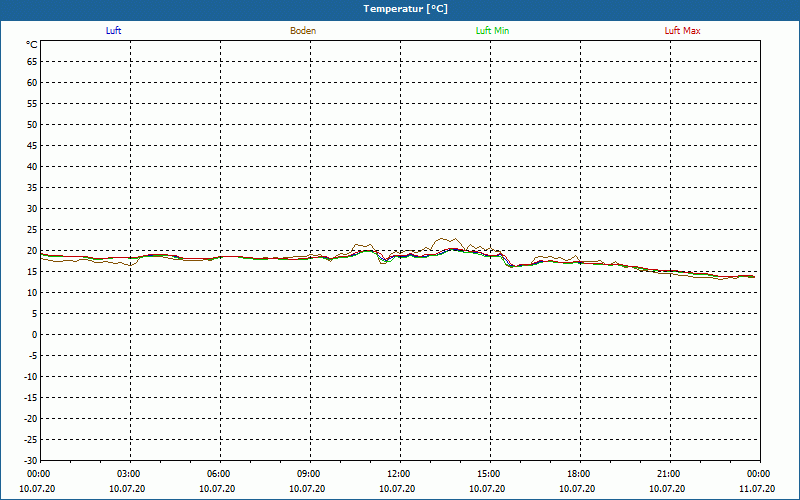800x500 pixels.
Task: Click the -15 y-axis label
Action: (x=31, y=398)
